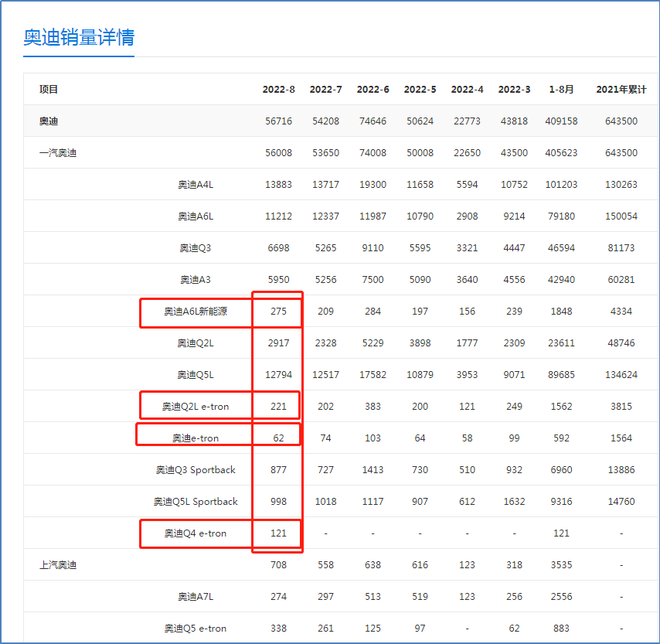Select the 上汽奥迪 row label

point(58,565)
